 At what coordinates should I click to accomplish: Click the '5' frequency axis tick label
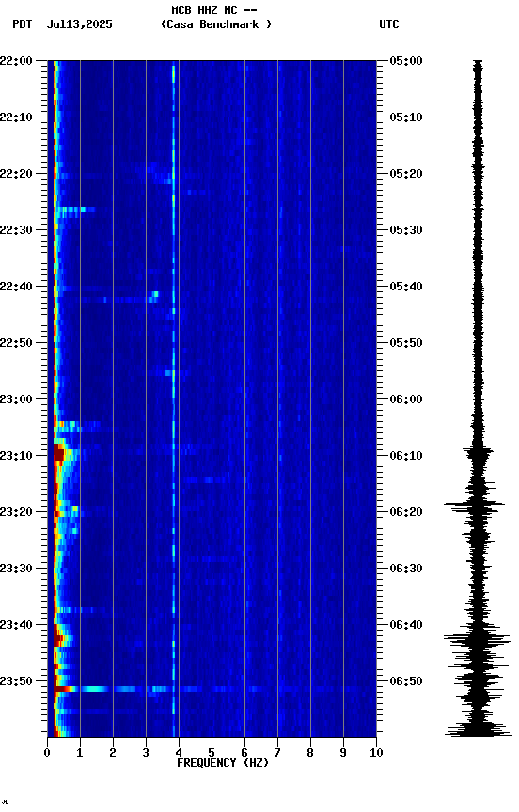pos(212,753)
